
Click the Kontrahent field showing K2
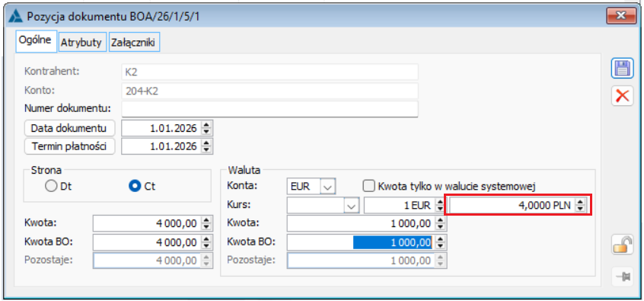pyautogui.click(x=269, y=72)
